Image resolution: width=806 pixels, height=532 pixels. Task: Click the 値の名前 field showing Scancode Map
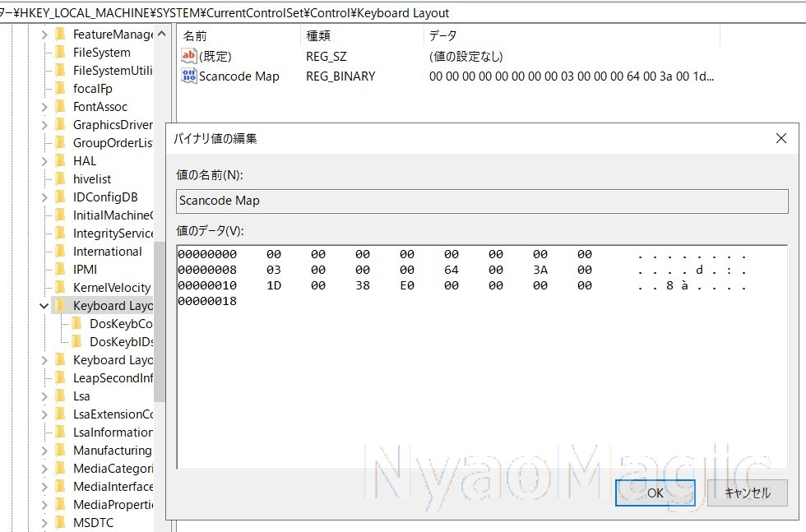coord(482,201)
